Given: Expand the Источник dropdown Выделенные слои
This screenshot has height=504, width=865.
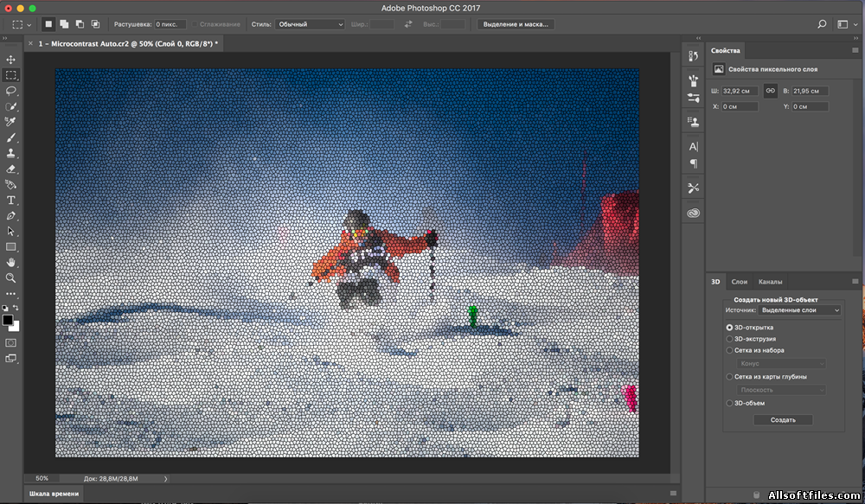Looking at the screenshot, I should (x=798, y=309).
